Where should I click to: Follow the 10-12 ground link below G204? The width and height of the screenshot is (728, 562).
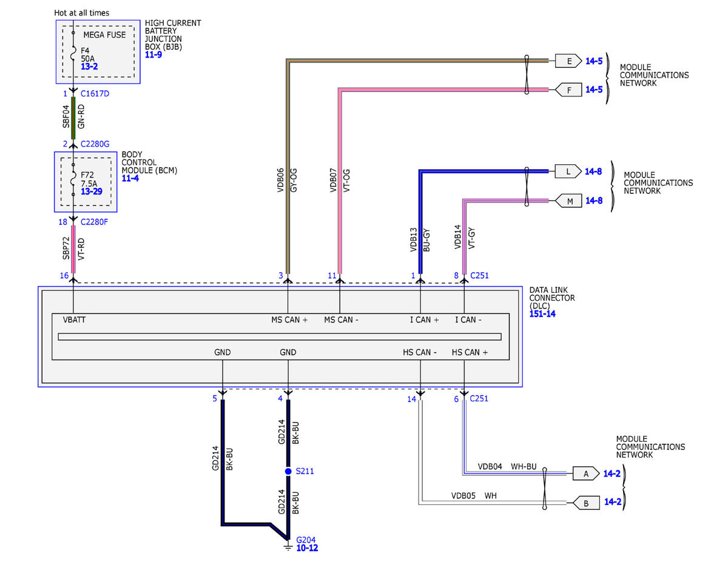(x=306, y=548)
